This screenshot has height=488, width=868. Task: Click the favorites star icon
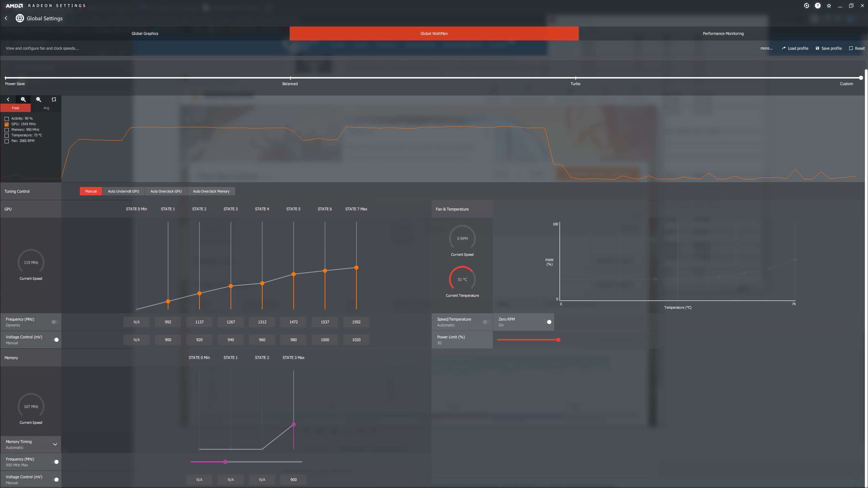tap(829, 6)
